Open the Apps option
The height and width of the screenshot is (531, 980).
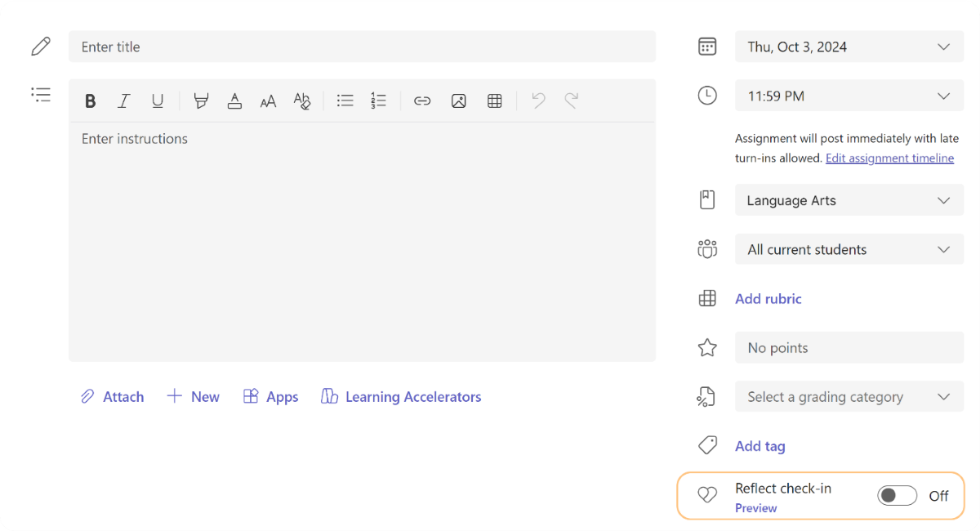pyautogui.click(x=270, y=397)
